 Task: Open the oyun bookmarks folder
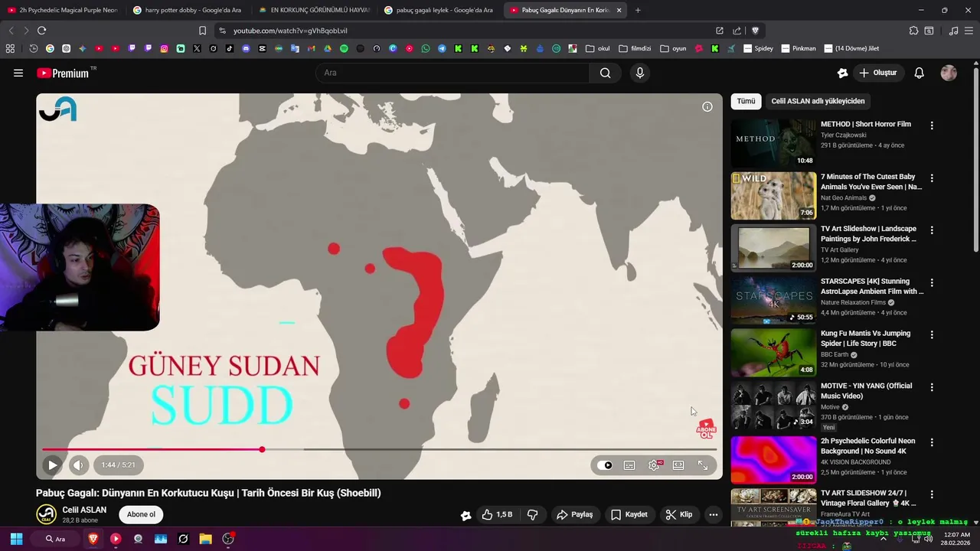pos(673,48)
